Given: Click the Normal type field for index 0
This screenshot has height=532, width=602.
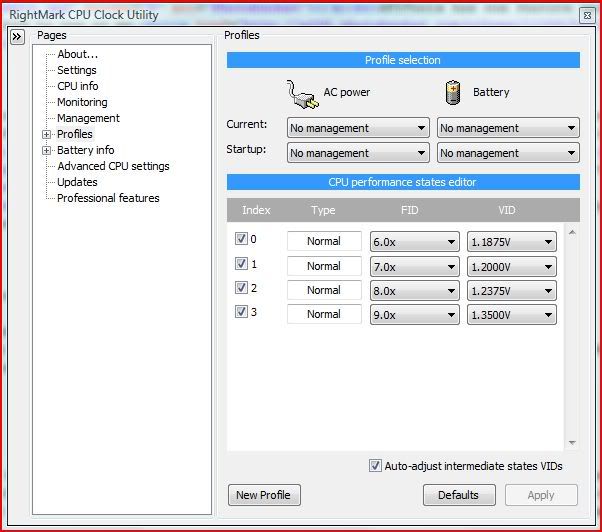Looking at the screenshot, I should tap(324, 241).
